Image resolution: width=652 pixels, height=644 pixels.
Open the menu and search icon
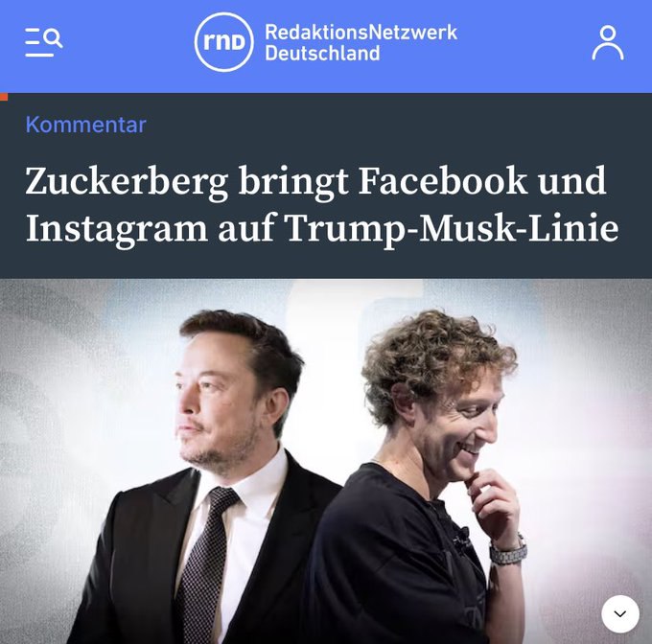(44, 42)
